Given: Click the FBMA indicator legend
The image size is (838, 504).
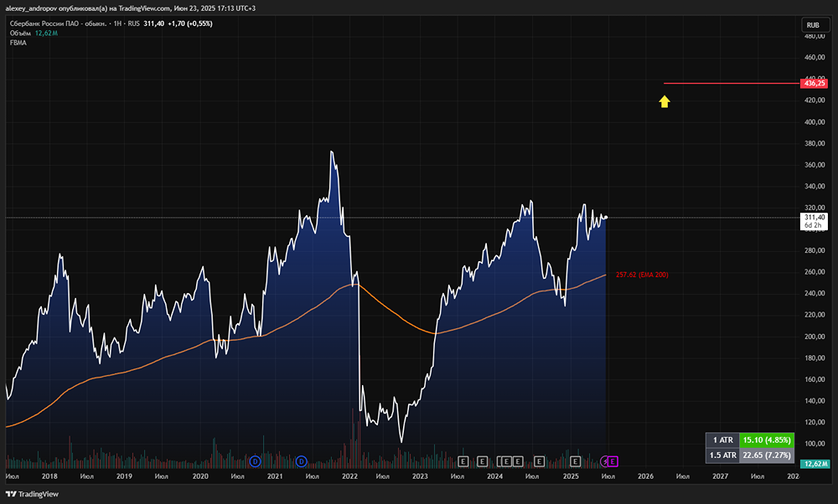Looking at the screenshot, I should 18,43.
